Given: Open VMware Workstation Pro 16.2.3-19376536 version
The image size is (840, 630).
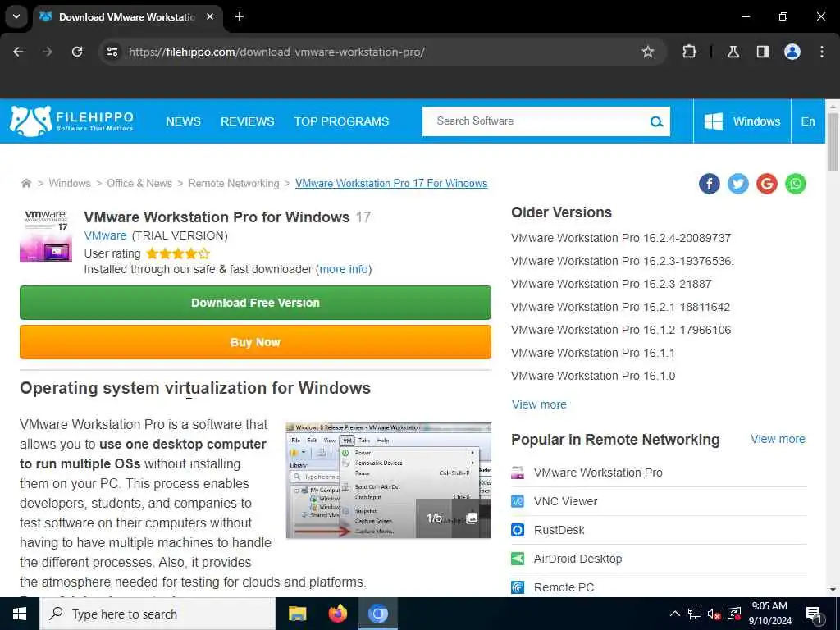Looking at the screenshot, I should pos(623,261).
